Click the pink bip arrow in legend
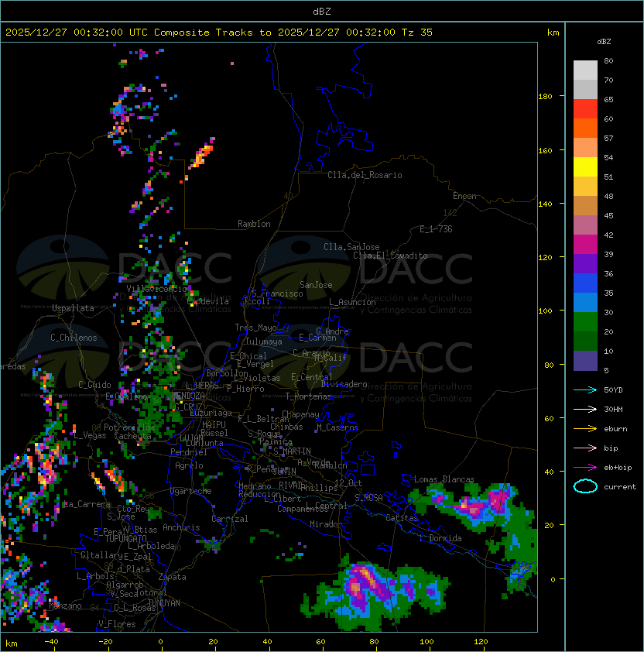 point(585,448)
